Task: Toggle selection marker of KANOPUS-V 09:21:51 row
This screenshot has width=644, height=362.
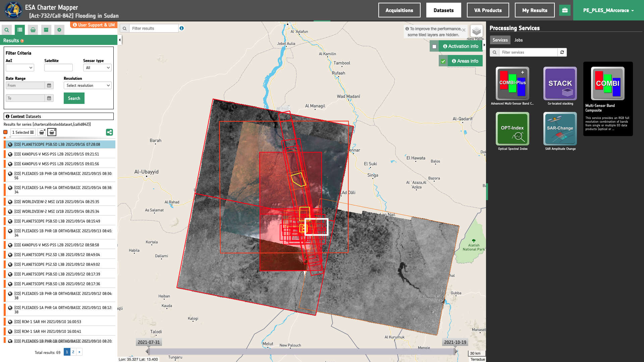Action: pos(5,154)
